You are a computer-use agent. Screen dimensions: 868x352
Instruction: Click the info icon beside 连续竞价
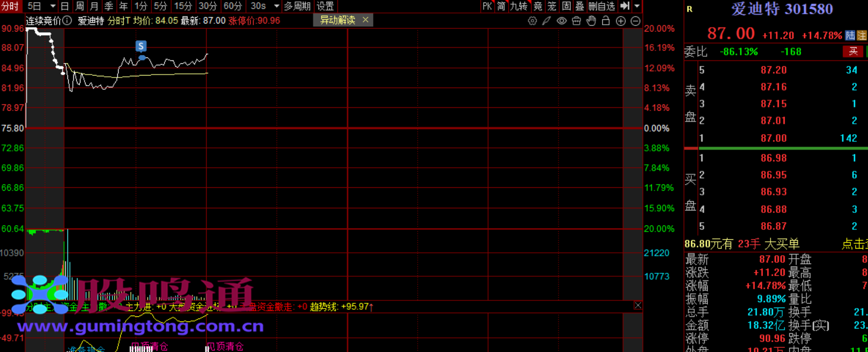point(67,21)
